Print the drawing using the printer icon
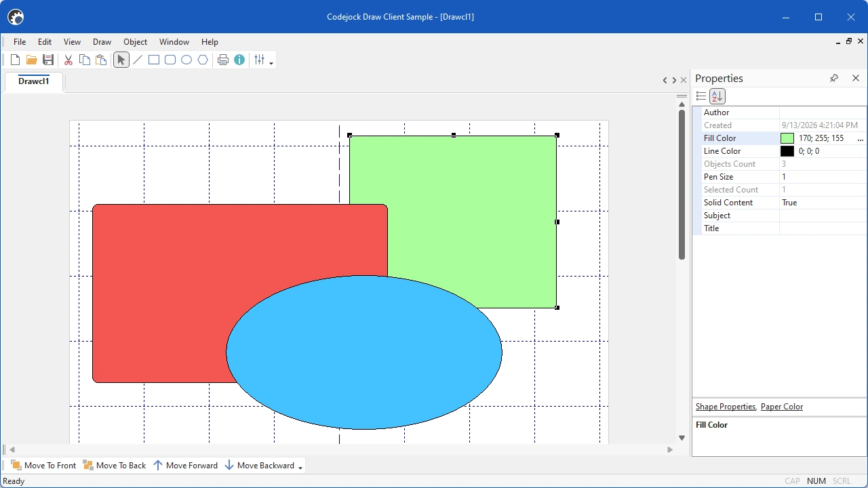This screenshot has height=488, width=868. pos(223,60)
